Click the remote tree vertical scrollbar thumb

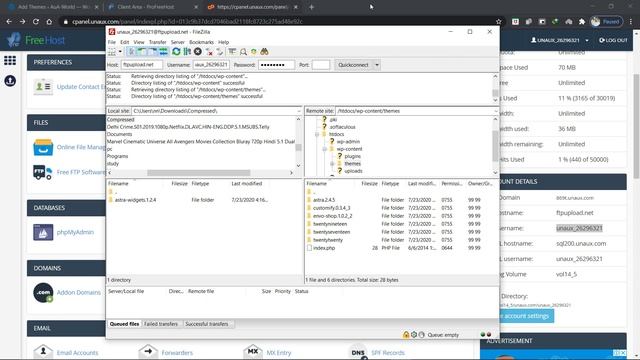495,146
